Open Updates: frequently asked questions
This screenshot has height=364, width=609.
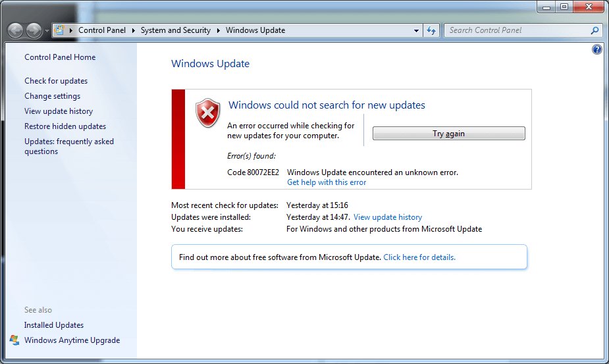(x=69, y=146)
